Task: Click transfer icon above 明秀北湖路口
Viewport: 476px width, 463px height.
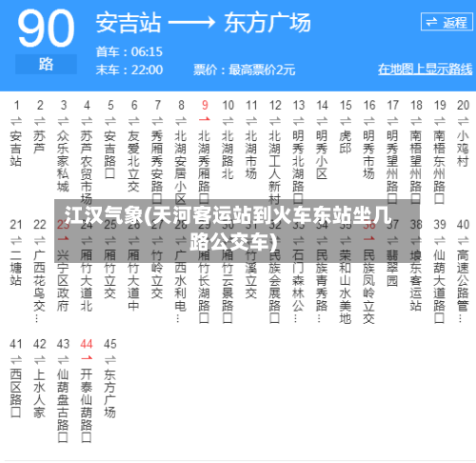Action: (298, 121)
